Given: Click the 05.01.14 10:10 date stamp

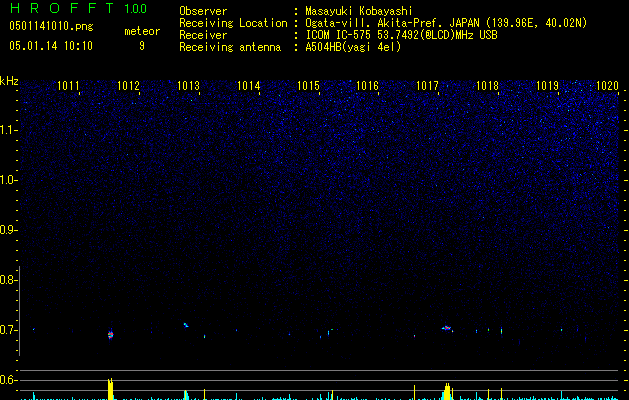Looking at the screenshot, I should [51, 46].
